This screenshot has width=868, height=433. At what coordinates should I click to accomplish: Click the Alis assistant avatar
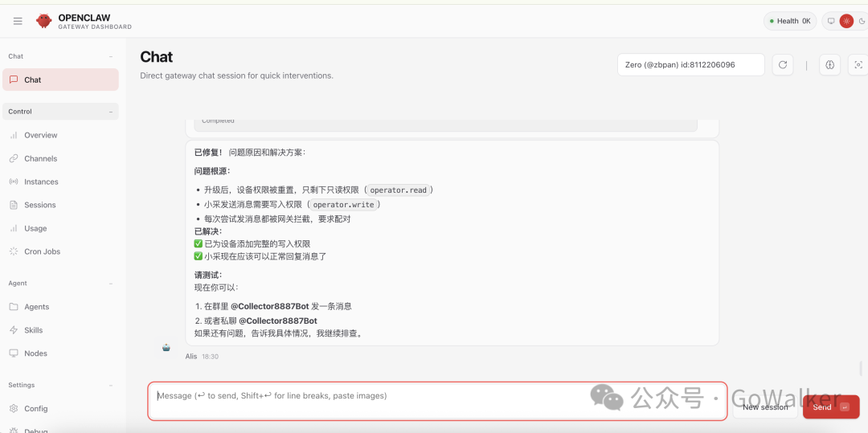point(166,347)
